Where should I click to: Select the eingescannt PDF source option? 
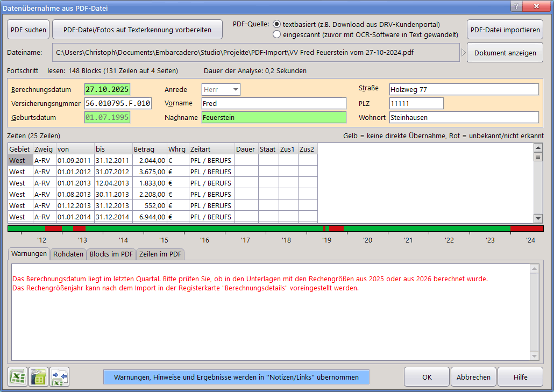coord(277,34)
